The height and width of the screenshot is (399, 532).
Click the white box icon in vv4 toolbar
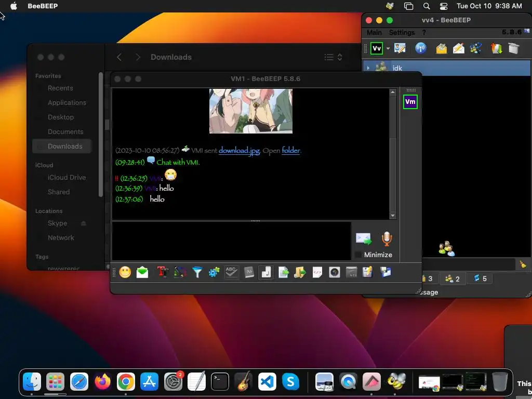pyautogui.click(x=514, y=48)
